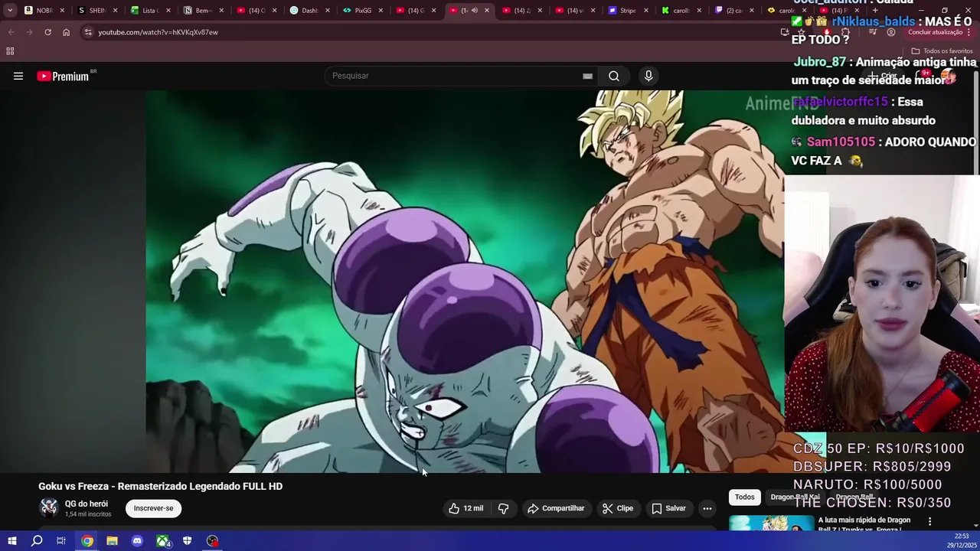
Task: Open Windows Security shield on taskbar
Action: click(x=188, y=541)
